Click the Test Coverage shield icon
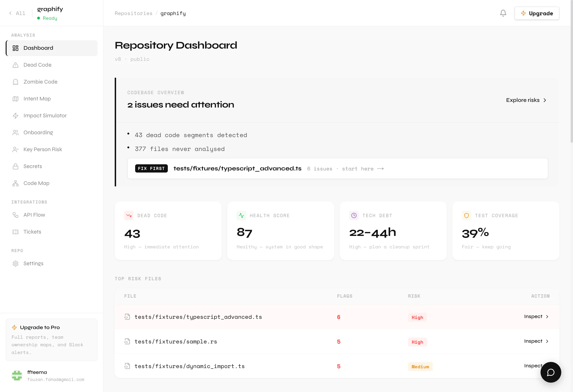The image size is (573, 392). [466, 215]
